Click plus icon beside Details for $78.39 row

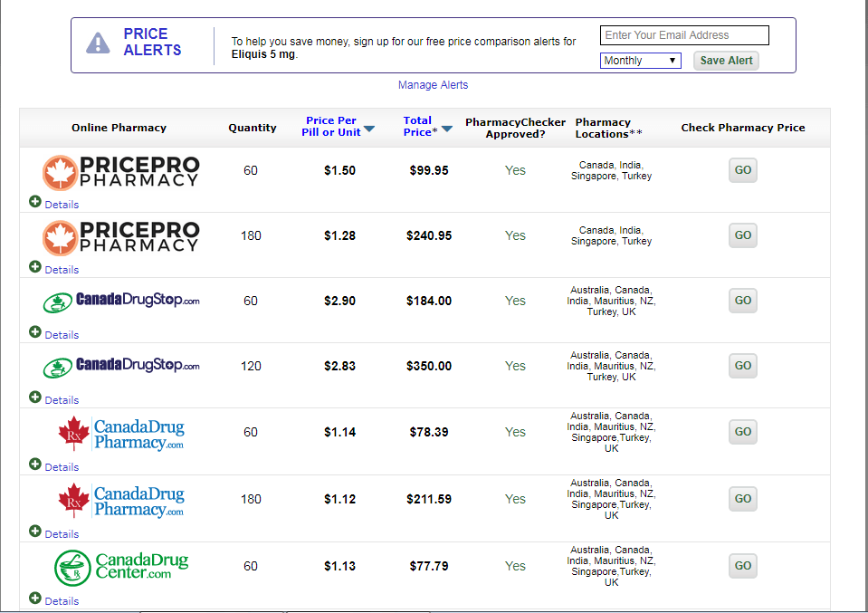[x=35, y=464]
